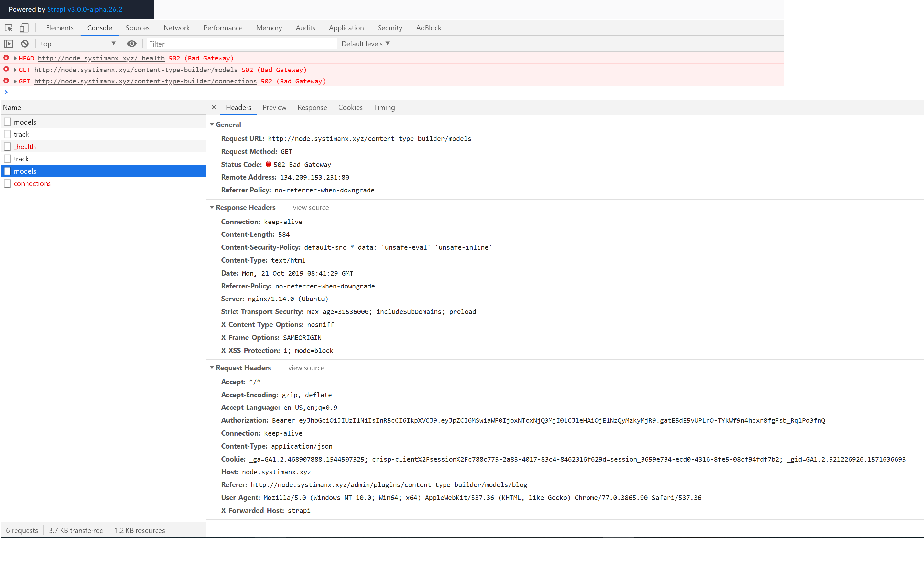Clear the console using the clear icon
Viewport: 924px width, 577px height.
[24, 44]
